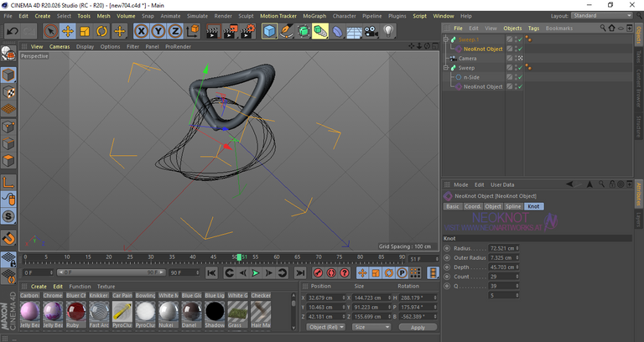The width and height of the screenshot is (644, 342).
Task: Toggle X axis lock
Action: tap(141, 31)
